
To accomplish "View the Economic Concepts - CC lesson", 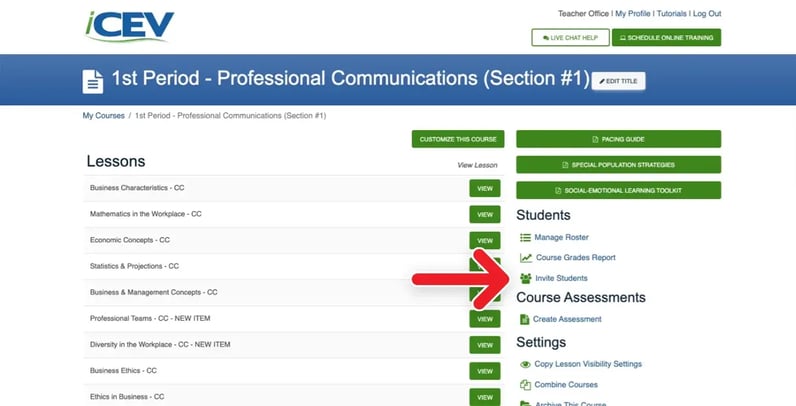I will tap(485, 241).
